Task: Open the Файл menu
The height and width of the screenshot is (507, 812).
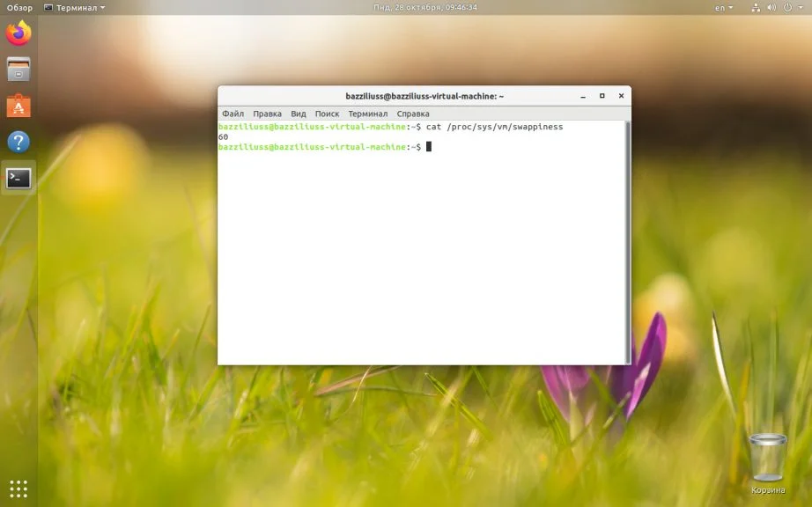Action: click(x=233, y=114)
